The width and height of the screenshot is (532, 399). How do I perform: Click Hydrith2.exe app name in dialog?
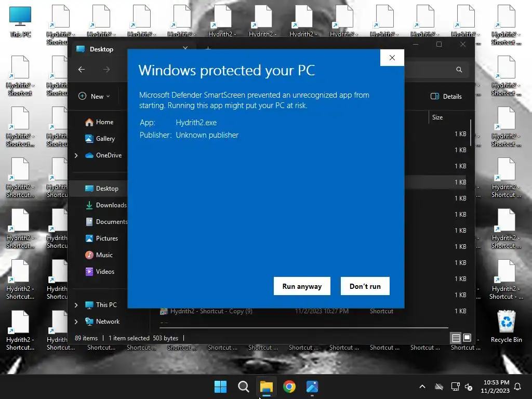click(196, 123)
